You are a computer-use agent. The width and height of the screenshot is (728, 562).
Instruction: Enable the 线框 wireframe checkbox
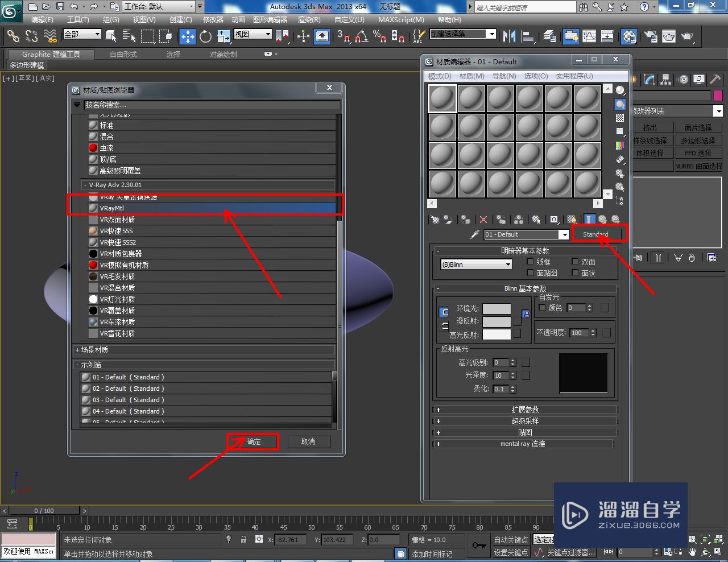(530, 262)
